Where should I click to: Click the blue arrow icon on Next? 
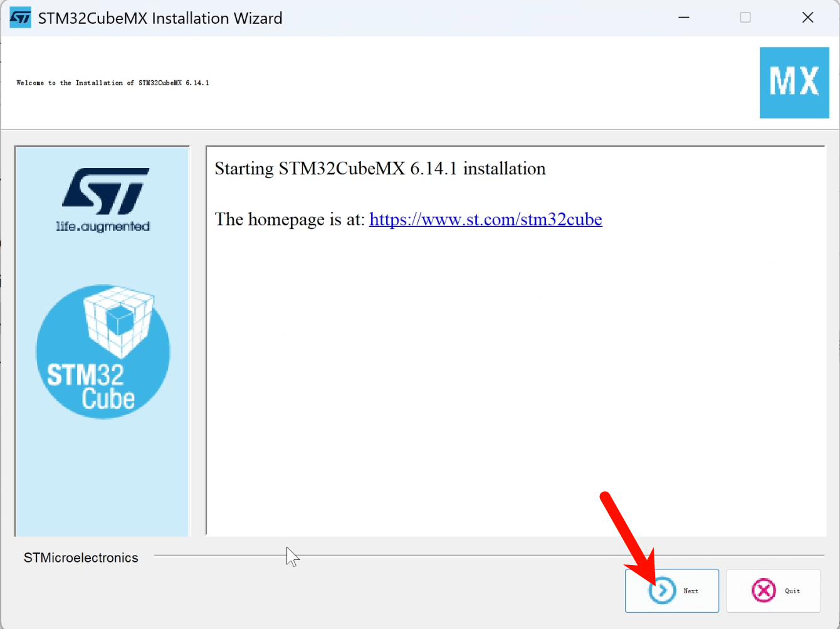pyautogui.click(x=662, y=591)
